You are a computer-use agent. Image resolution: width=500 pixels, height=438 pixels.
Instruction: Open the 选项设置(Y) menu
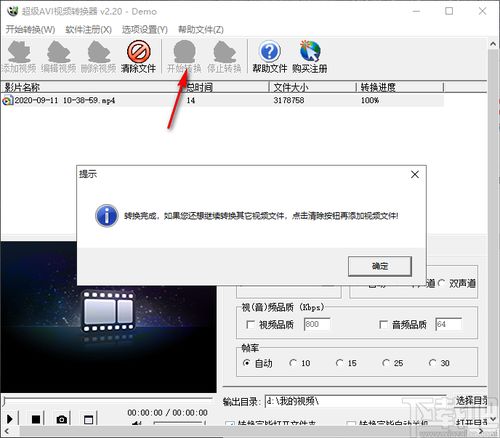145,30
